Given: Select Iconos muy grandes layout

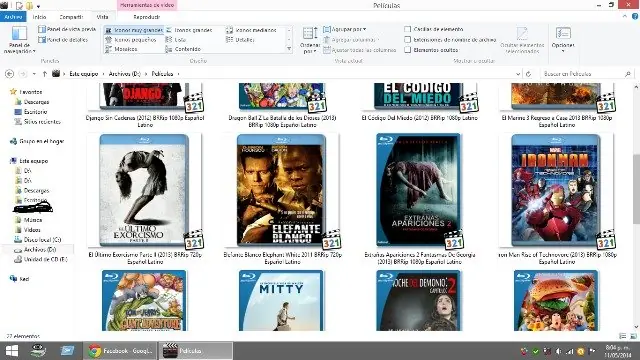Looking at the screenshot, I should (134, 30).
